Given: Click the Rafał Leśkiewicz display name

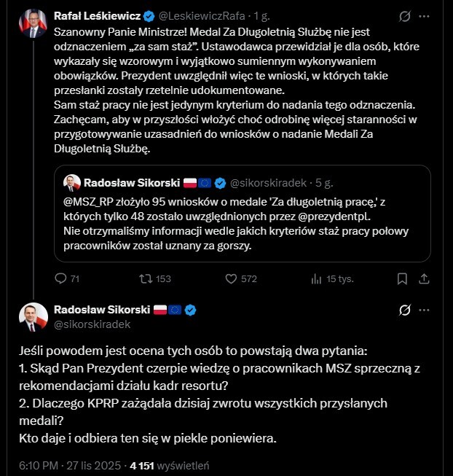Looking at the screenshot, I should click(96, 15).
